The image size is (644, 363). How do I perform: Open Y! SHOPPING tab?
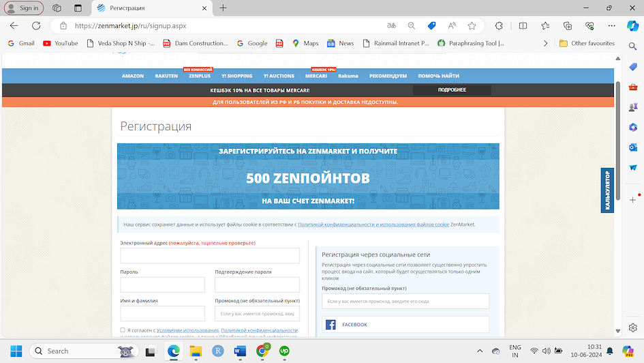coord(237,76)
